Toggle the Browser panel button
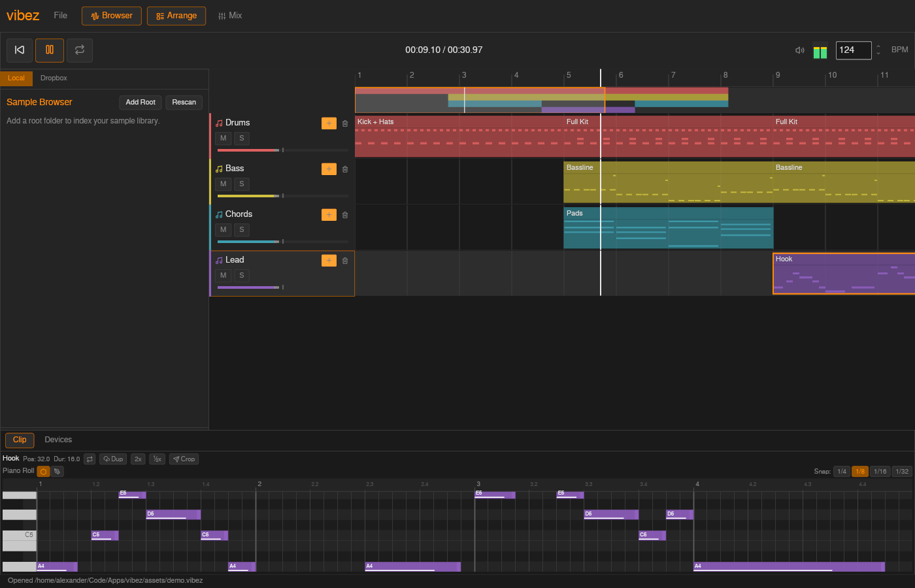Screen dimensions: 915x588 pyautogui.click(x=112, y=16)
